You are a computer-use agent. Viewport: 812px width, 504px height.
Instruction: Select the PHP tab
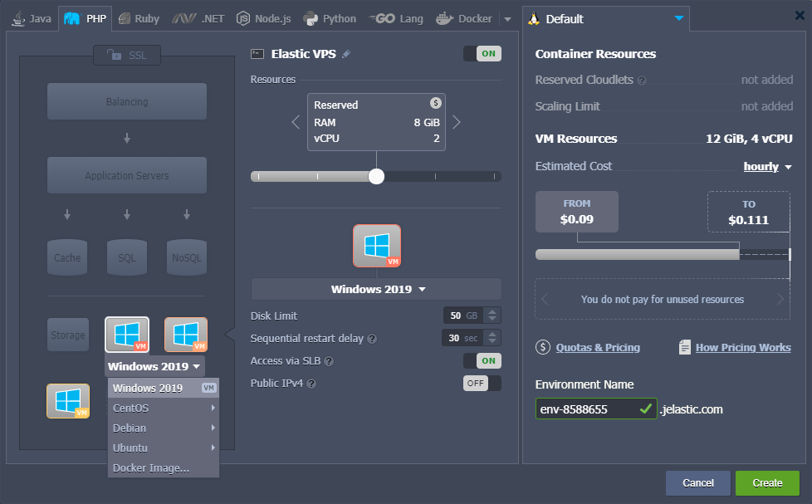tap(85, 19)
